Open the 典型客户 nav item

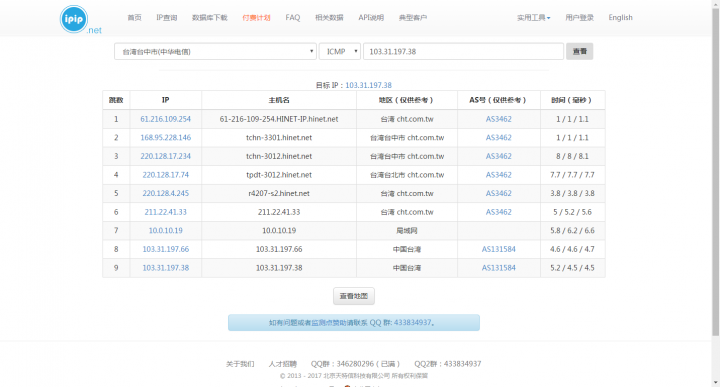coord(413,17)
